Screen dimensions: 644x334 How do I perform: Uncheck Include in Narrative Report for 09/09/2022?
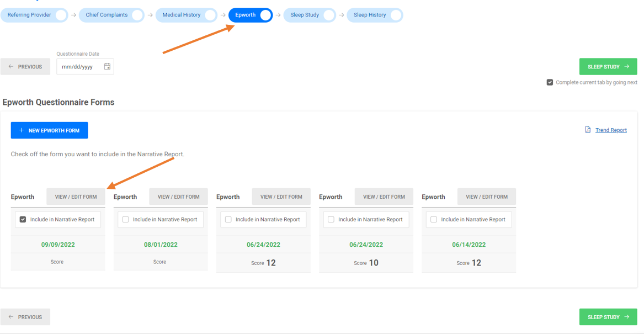[23, 219]
